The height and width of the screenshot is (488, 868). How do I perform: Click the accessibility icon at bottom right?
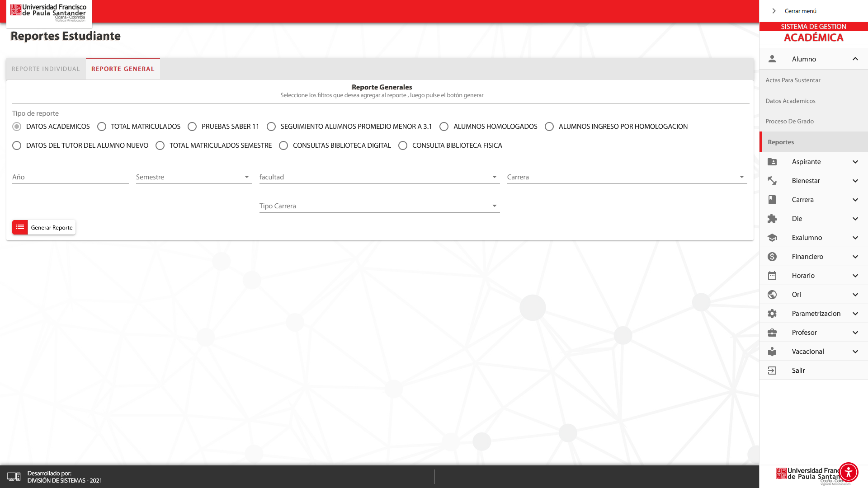pyautogui.click(x=848, y=472)
